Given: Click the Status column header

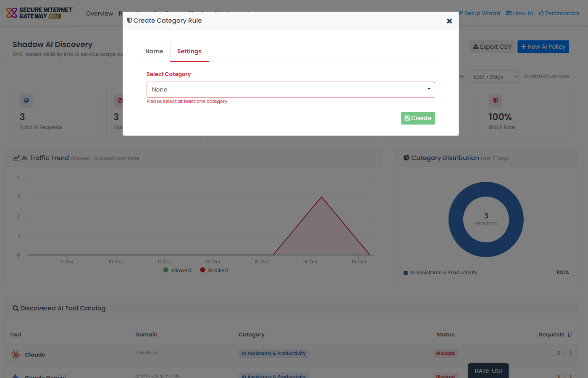Looking at the screenshot, I should tap(445, 335).
